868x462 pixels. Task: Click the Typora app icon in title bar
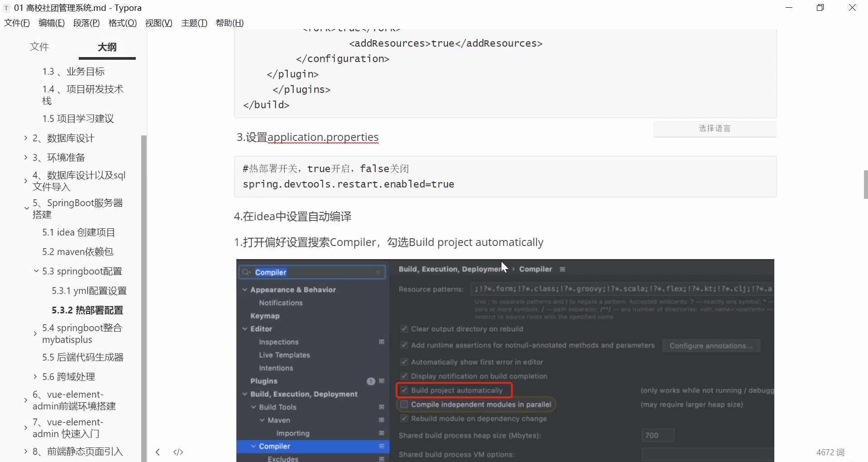pos(6,7)
